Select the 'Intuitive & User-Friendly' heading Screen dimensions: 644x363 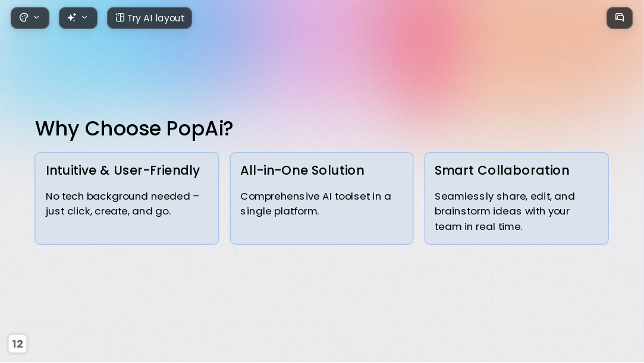pos(123,171)
